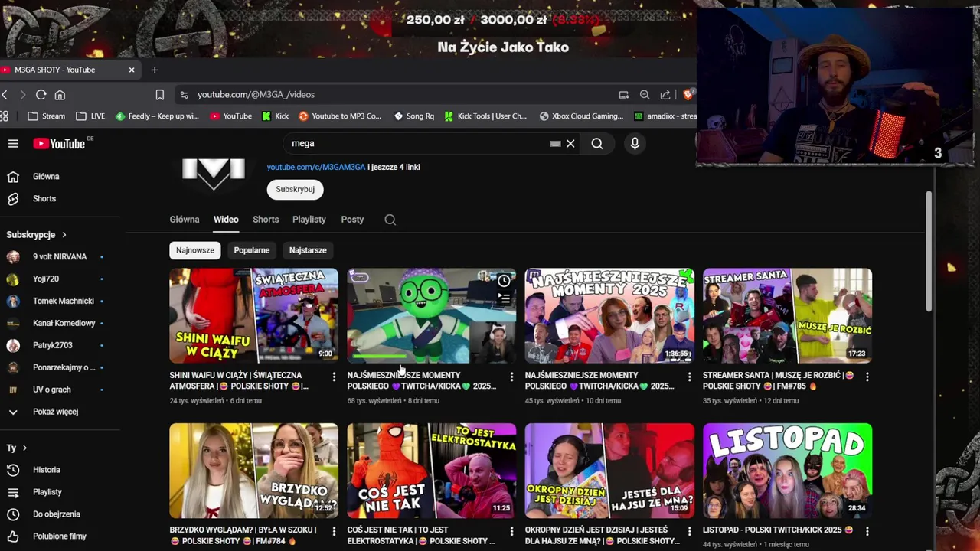This screenshot has width=980, height=551.
Task: Open the Posty channel tab
Action: (x=352, y=220)
